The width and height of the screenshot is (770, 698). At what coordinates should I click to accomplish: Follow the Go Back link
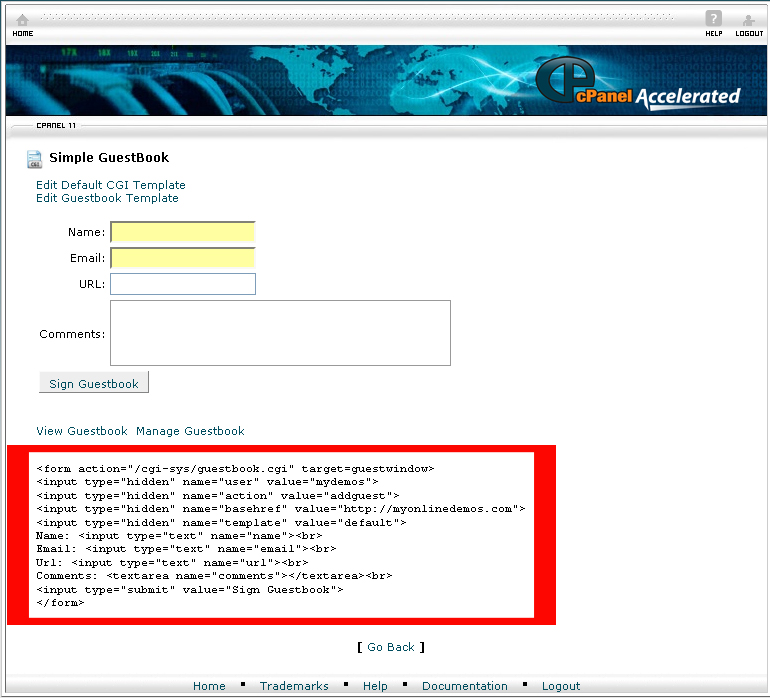coord(391,647)
